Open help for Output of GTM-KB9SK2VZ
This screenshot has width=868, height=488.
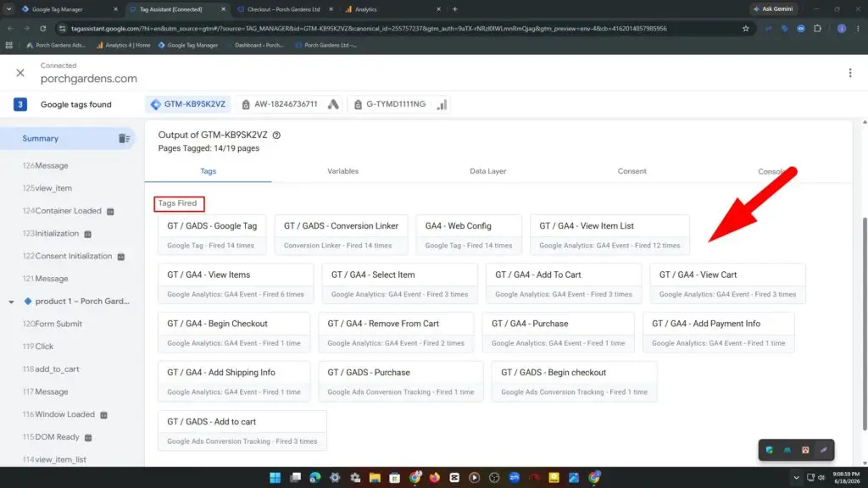click(276, 135)
